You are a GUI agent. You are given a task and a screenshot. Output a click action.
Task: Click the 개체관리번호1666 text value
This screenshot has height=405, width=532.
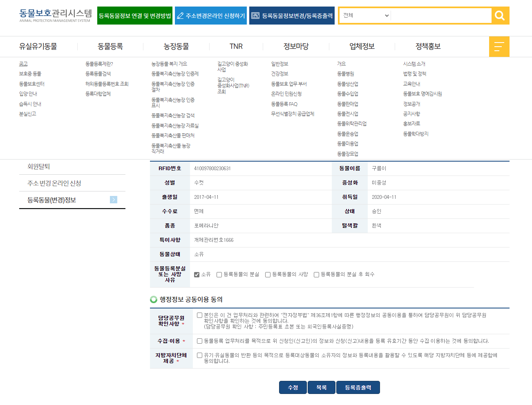tap(214, 240)
